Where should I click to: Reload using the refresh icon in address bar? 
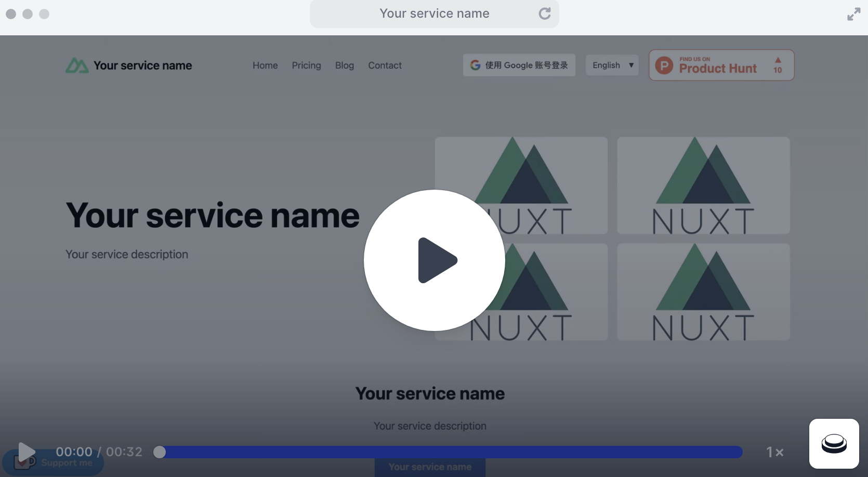pyautogui.click(x=545, y=14)
